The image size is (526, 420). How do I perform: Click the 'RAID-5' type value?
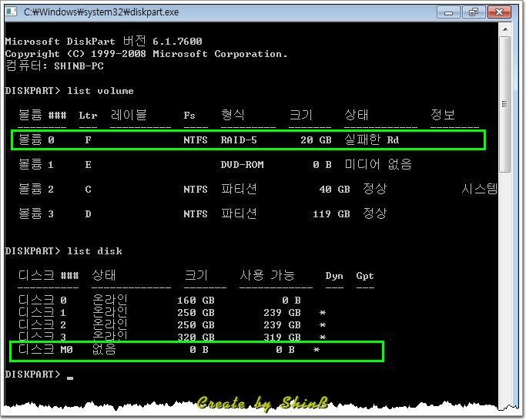pos(239,140)
